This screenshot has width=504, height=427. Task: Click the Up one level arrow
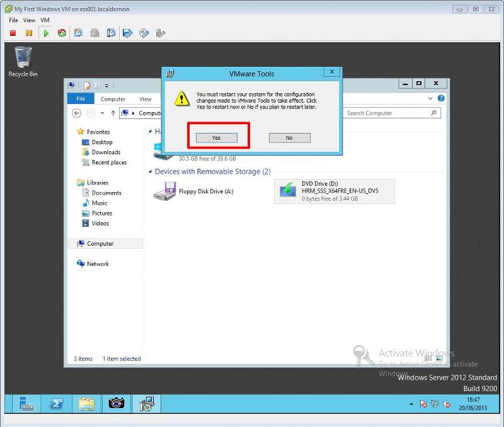[x=113, y=113]
